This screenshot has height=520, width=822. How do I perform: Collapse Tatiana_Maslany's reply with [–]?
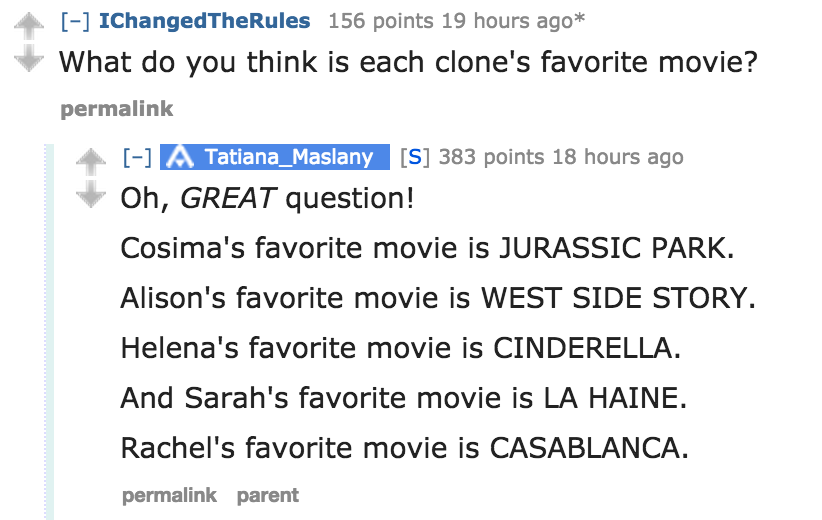tap(137, 157)
